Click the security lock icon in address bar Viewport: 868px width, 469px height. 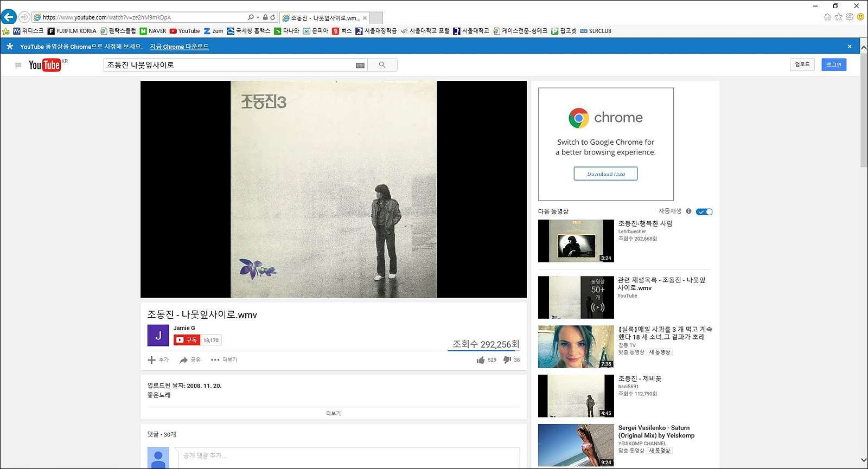[x=265, y=17]
